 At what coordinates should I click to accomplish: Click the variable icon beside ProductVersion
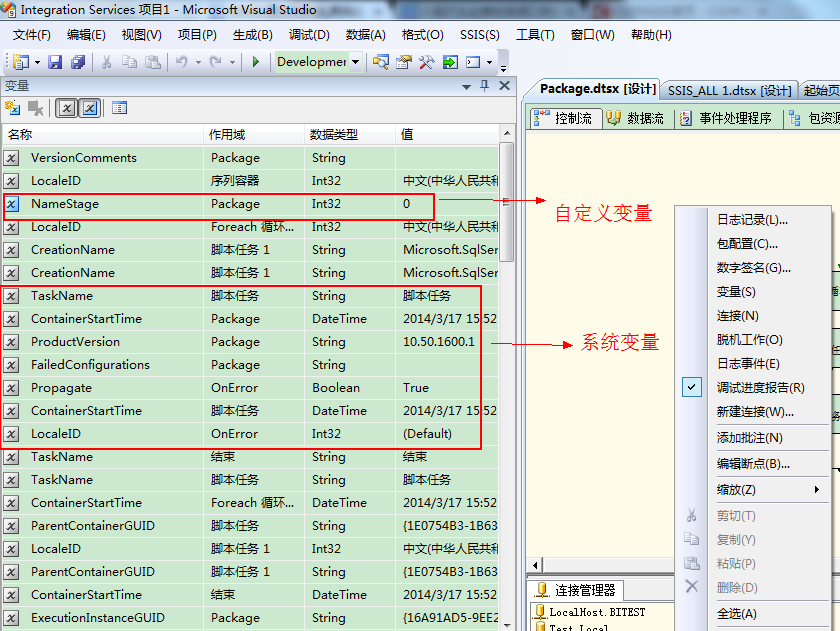12,342
